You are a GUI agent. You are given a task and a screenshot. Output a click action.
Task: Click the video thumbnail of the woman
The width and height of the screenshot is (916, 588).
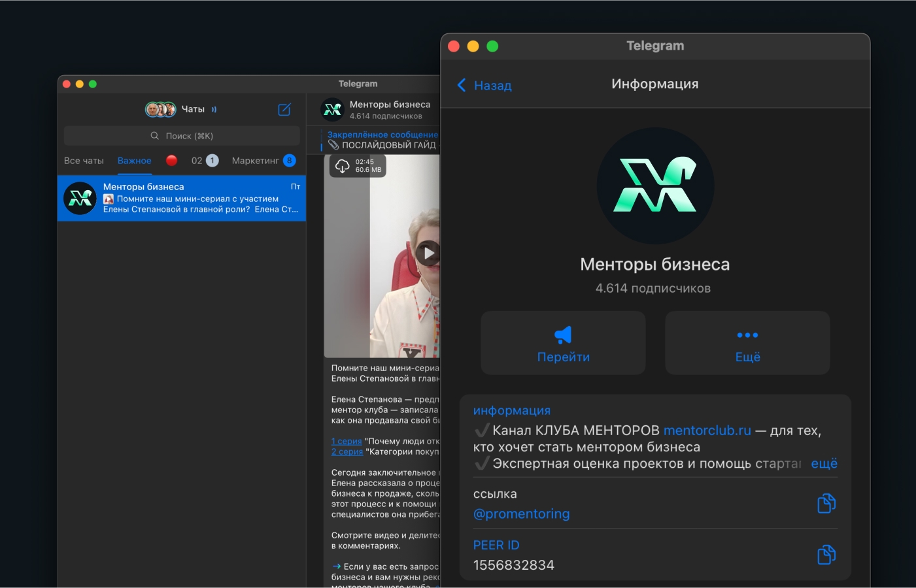382,256
